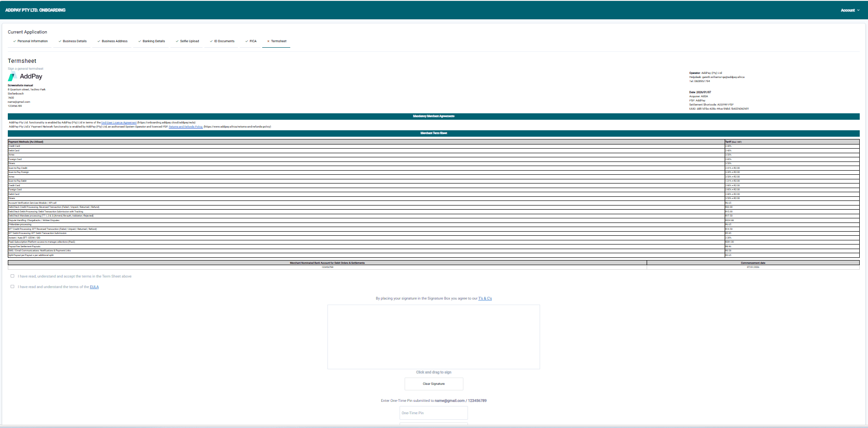Viewport: 868px width, 428px height.
Task: Click the AddPay logo icon
Action: (12, 76)
